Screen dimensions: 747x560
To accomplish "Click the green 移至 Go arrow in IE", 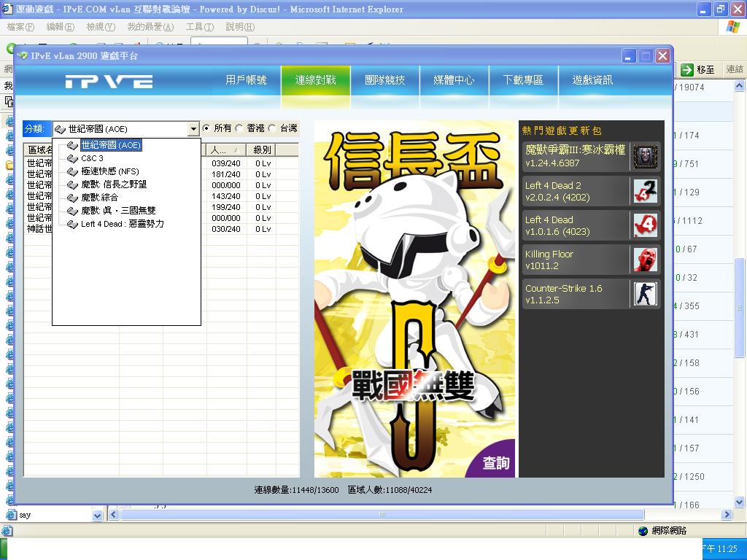I will pos(687,69).
